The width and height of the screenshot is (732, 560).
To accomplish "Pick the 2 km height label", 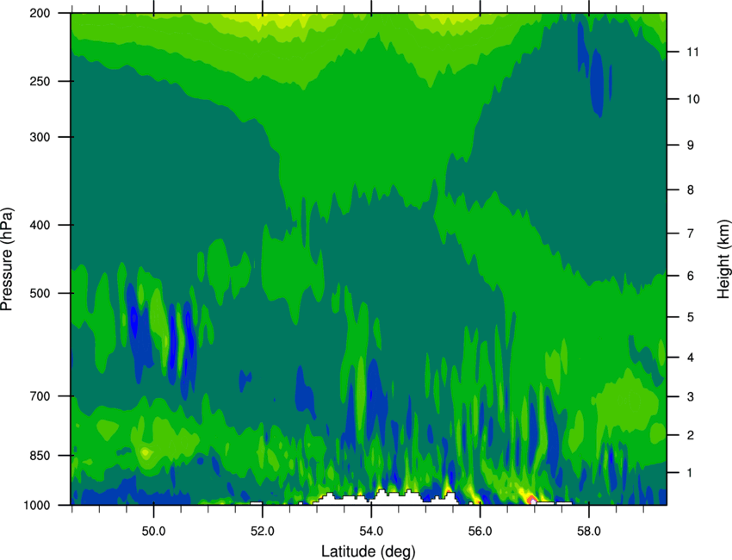I will click(691, 435).
